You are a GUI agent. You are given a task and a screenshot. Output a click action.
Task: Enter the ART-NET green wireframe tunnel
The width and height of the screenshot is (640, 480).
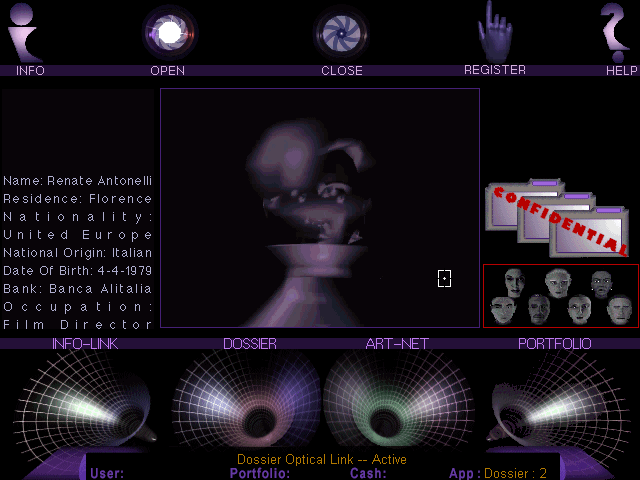point(398,400)
